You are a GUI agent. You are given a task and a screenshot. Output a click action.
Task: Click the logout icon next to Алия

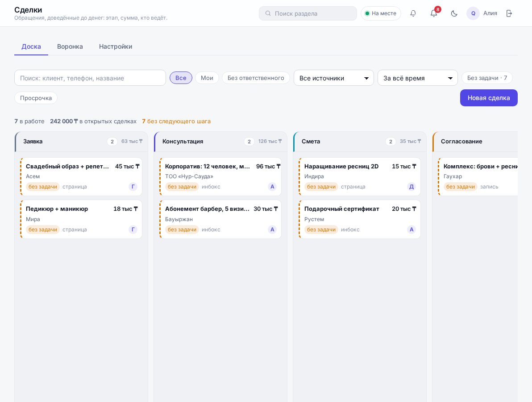point(509,13)
